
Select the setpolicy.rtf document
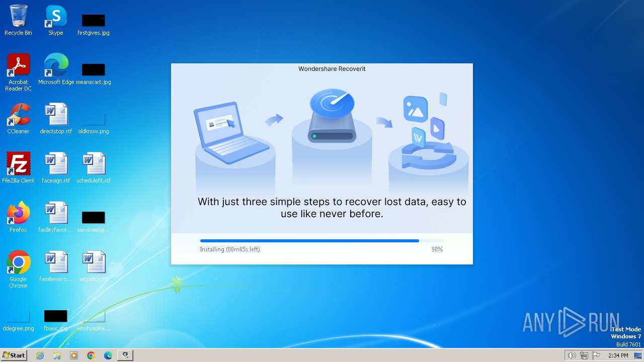[94, 266]
